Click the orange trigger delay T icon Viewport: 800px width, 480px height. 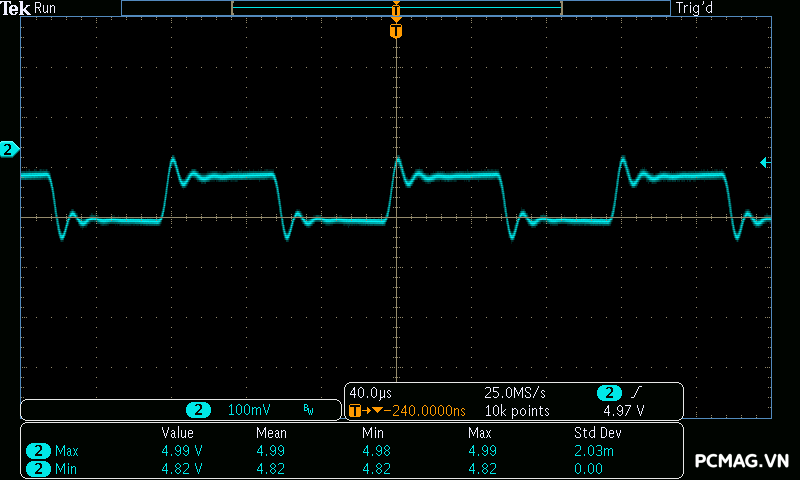(355, 411)
